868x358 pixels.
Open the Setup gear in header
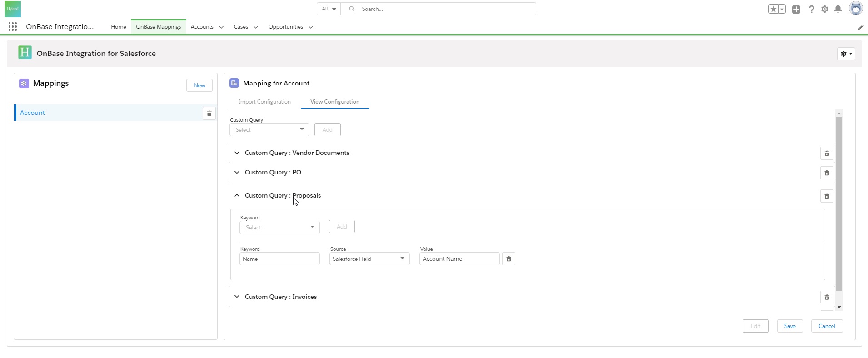[x=825, y=9]
